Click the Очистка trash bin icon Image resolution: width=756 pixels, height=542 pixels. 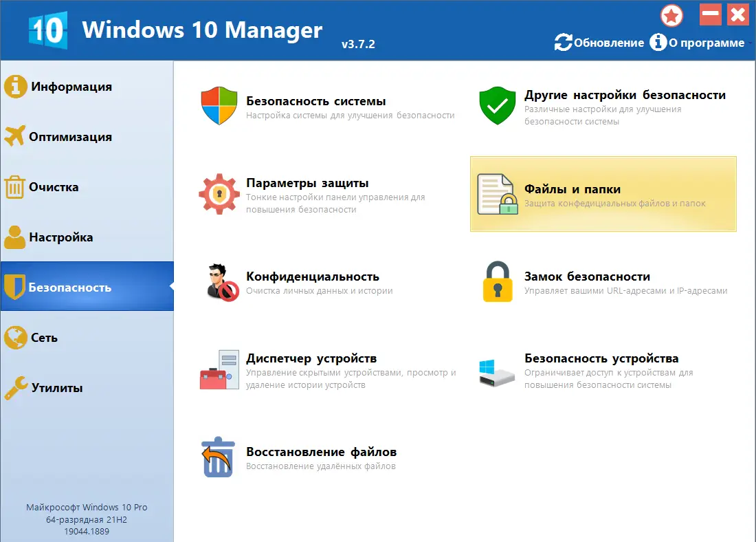(14, 187)
